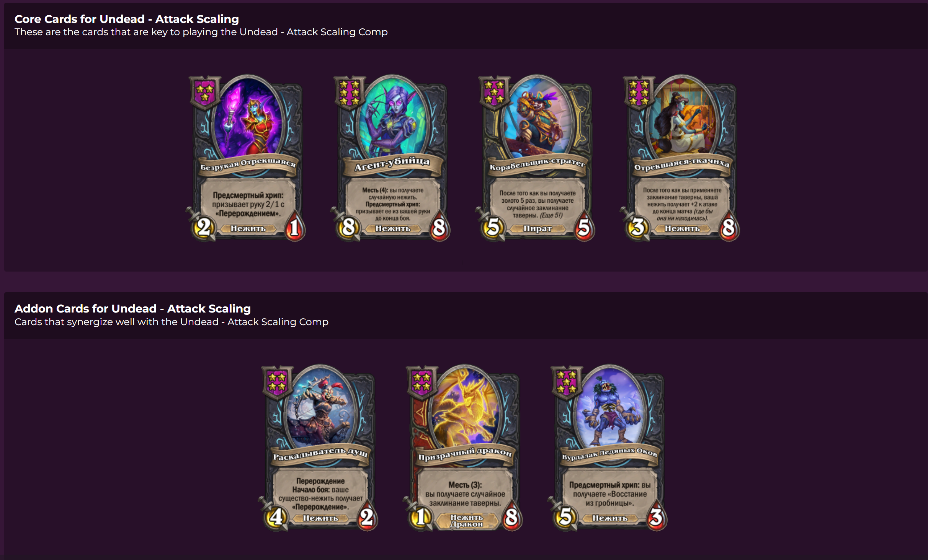Click tier star badge on Корабельщик-стратег
Image resolution: width=928 pixels, height=560 pixels.
(x=494, y=93)
